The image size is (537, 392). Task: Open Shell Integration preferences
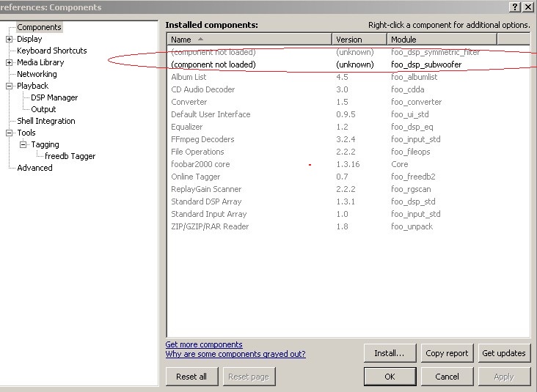(x=46, y=121)
